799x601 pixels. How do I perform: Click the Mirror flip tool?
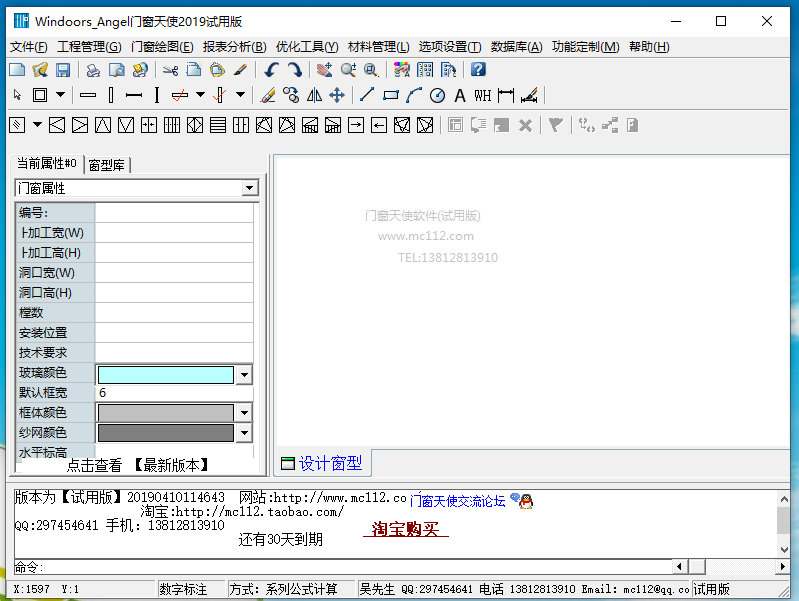314,95
